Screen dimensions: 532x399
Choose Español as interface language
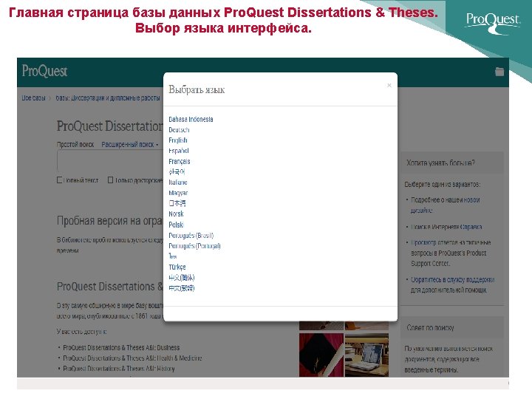(x=179, y=151)
